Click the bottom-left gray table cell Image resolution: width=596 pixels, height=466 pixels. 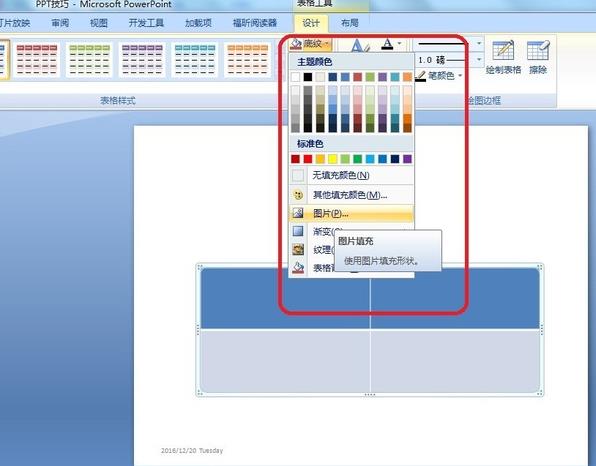pos(285,361)
